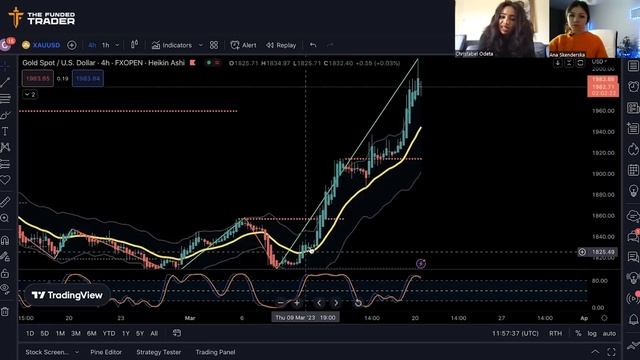
Task: Select the 1M date range
Action: [60, 333]
